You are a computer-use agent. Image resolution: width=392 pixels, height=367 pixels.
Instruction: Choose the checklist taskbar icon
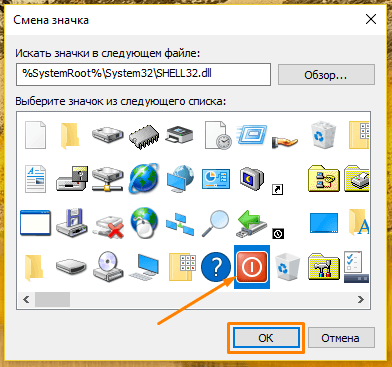(x=356, y=267)
